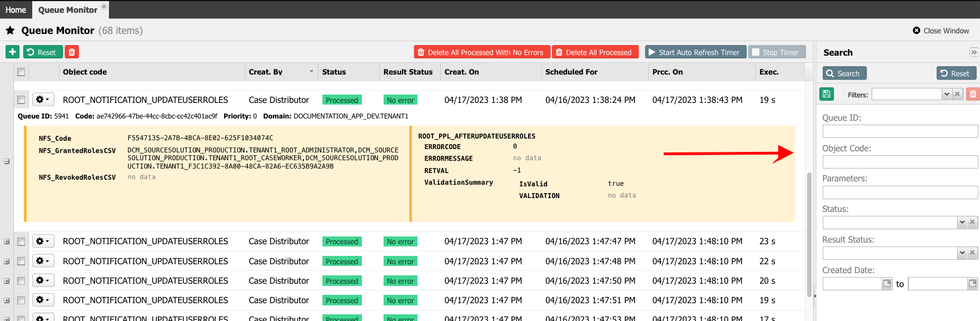The image size is (980, 321).
Task: Check the row scheduled for 1:47:47 PM
Action: click(x=21, y=241)
